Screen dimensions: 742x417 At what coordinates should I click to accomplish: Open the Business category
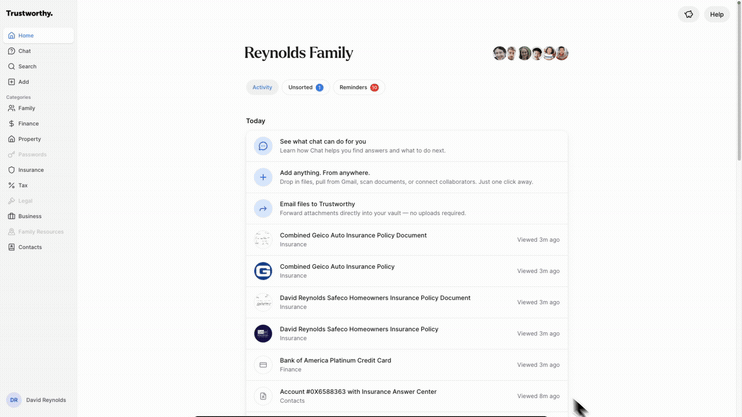(x=29, y=216)
